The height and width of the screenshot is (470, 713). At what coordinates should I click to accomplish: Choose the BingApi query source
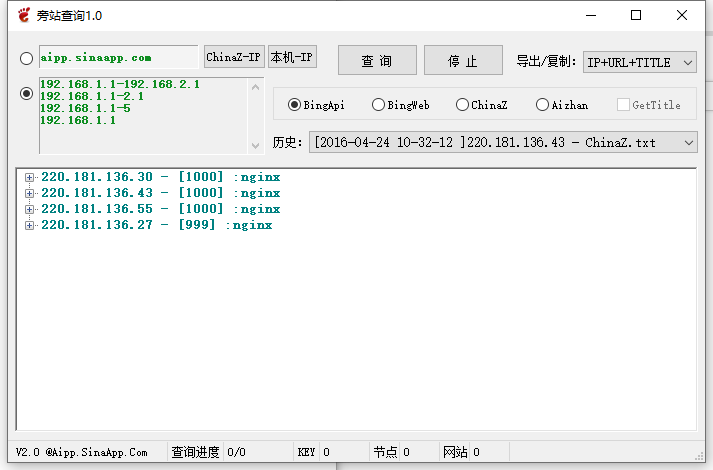coord(295,105)
